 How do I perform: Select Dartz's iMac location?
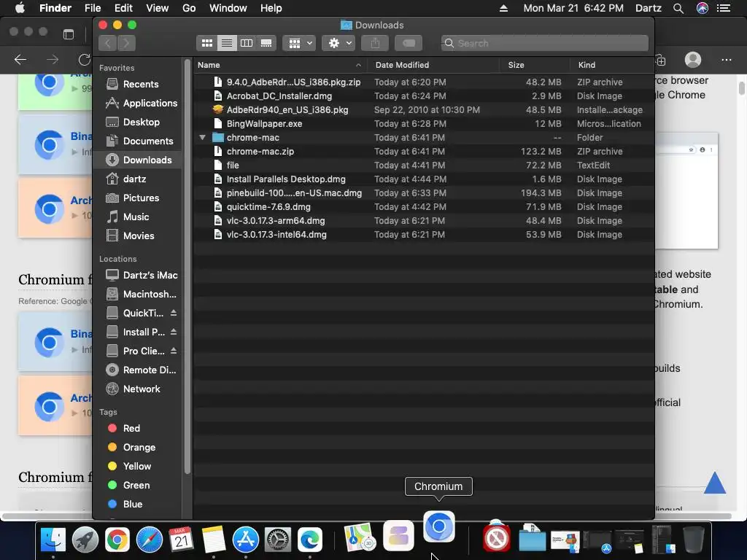coord(138,275)
